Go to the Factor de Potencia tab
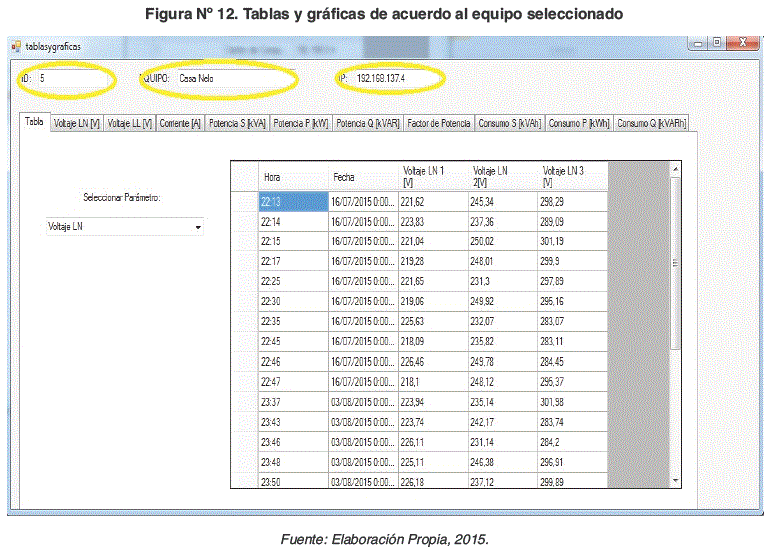This screenshot has height=553, width=775. coord(439,124)
